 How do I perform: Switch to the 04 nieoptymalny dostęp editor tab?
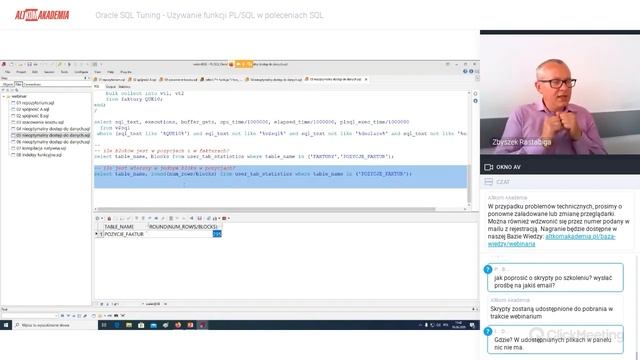(273, 80)
